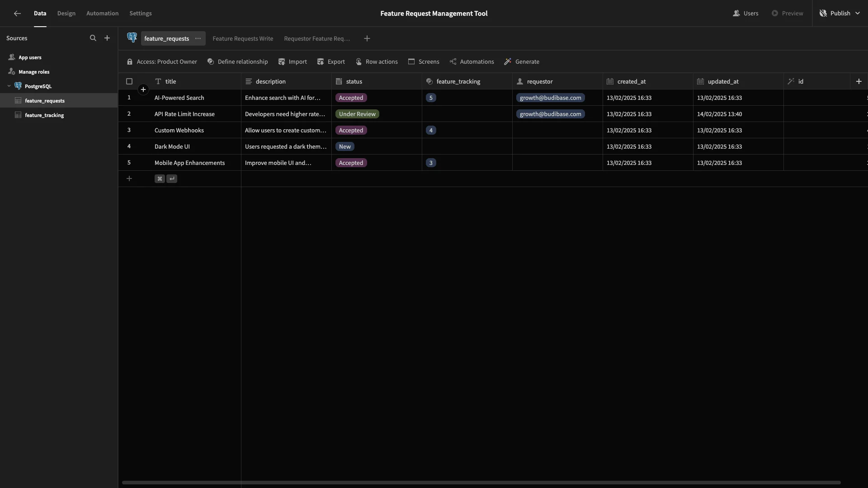868x488 pixels.
Task: Open feature_requests tab options menu
Action: 198,38
